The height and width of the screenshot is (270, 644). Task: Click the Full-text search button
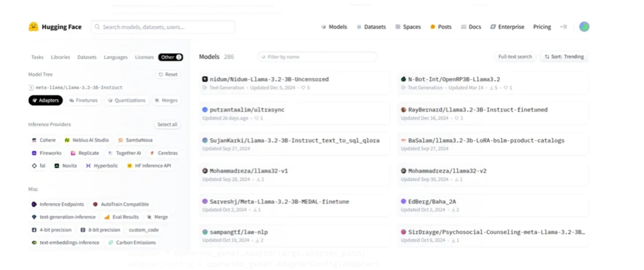(x=515, y=57)
